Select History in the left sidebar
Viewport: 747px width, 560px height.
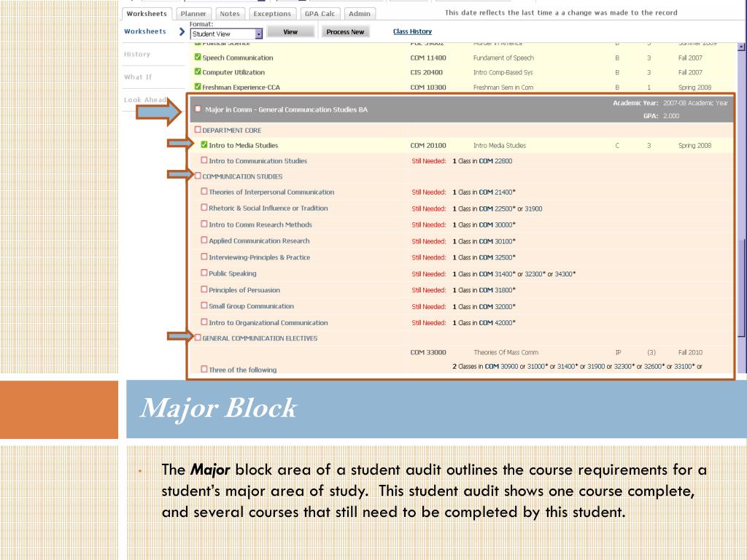tap(136, 54)
